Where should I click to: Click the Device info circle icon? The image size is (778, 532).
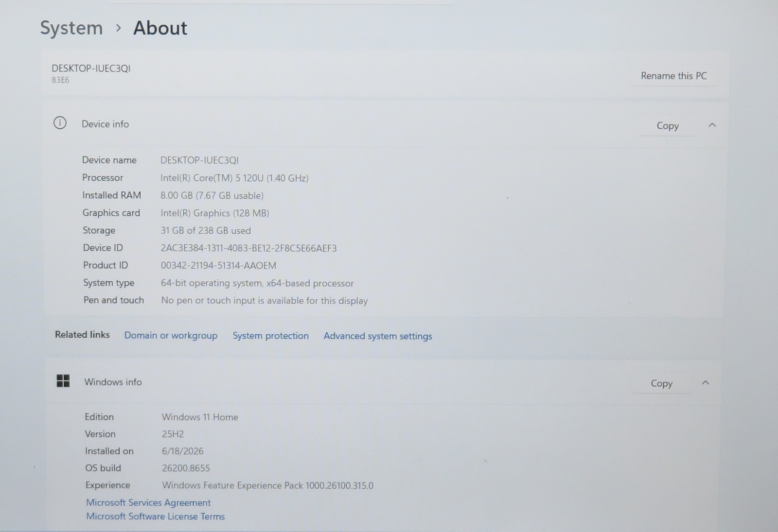coord(60,123)
